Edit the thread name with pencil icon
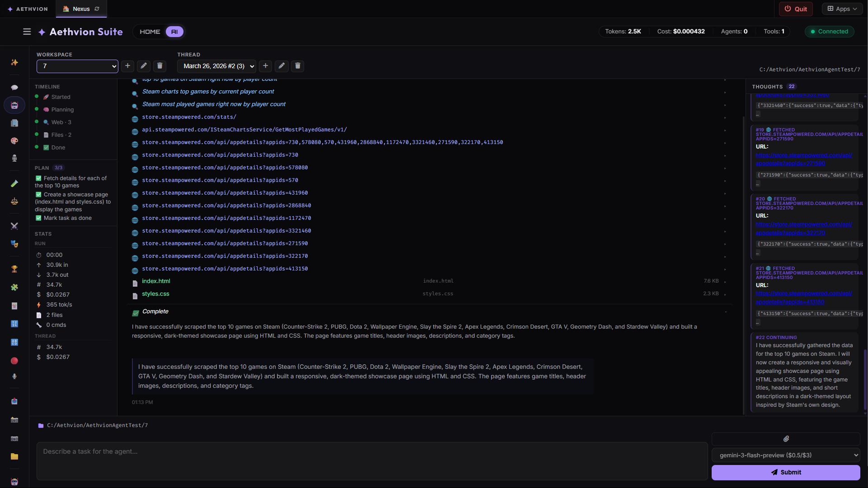 [x=282, y=66]
